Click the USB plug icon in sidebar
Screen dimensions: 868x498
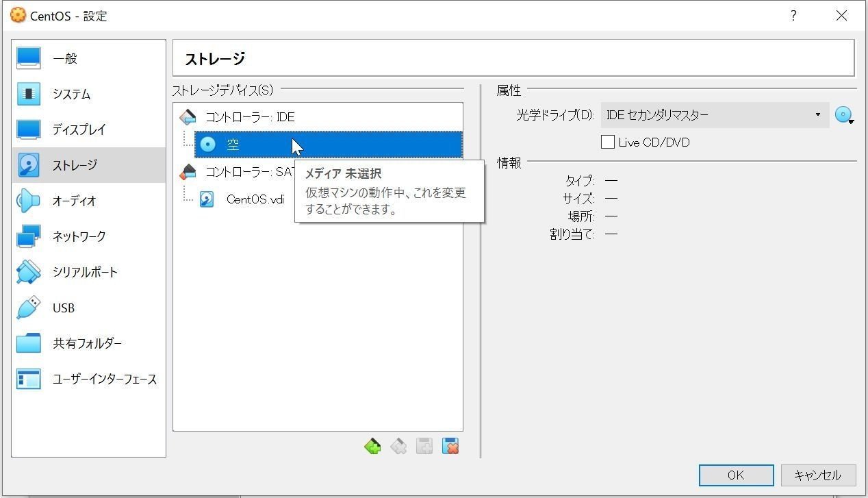[x=29, y=308]
